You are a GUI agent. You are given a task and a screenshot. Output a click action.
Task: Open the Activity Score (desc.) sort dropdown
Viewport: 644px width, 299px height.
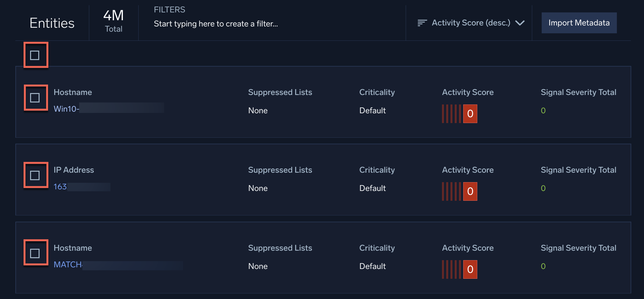pyautogui.click(x=471, y=23)
